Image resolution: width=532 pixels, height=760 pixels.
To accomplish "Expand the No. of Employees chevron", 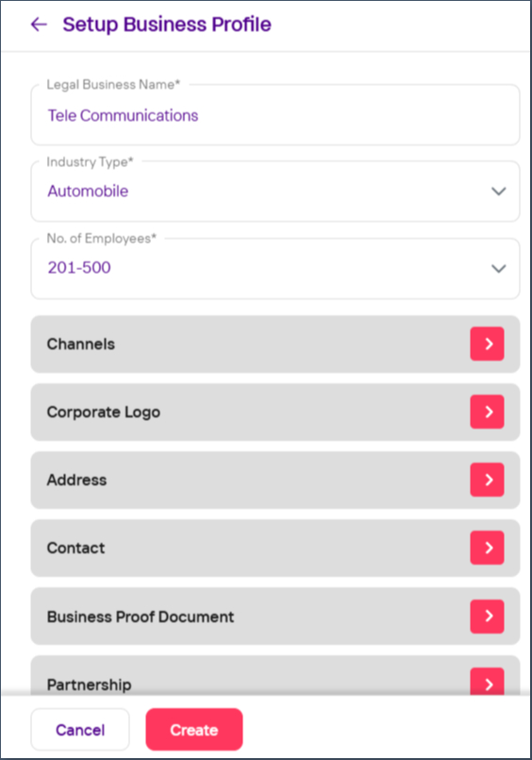I will pos(499,268).
